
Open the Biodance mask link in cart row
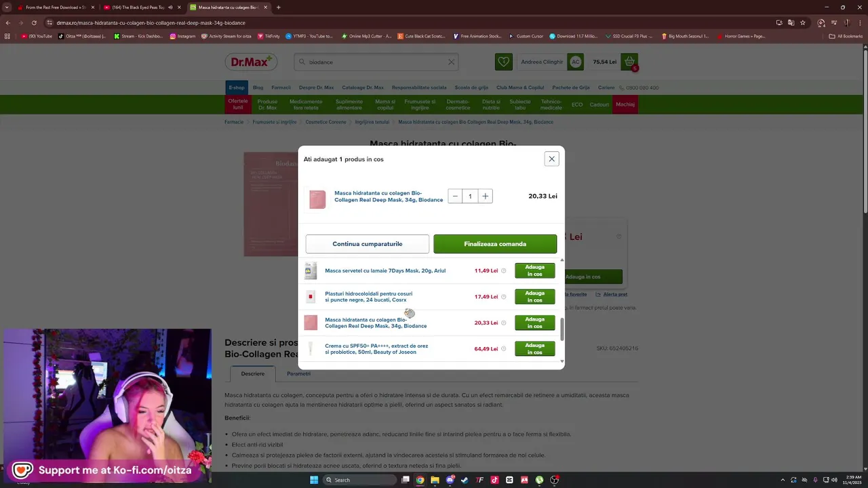[389, 197]
